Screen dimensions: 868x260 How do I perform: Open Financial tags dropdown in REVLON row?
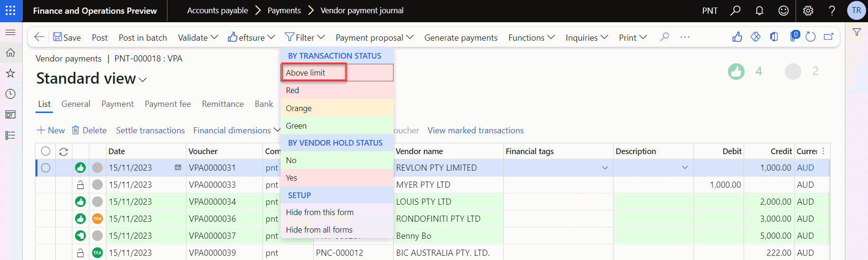click(605, 168)
